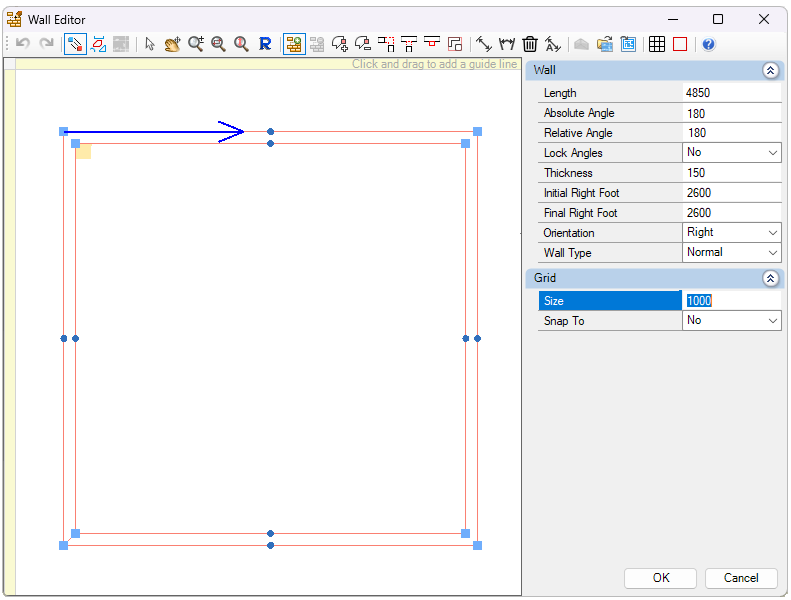Toggle the angle snap tool with red parallelogram
This screenshot has width=791, height=600.
[98, 44]
